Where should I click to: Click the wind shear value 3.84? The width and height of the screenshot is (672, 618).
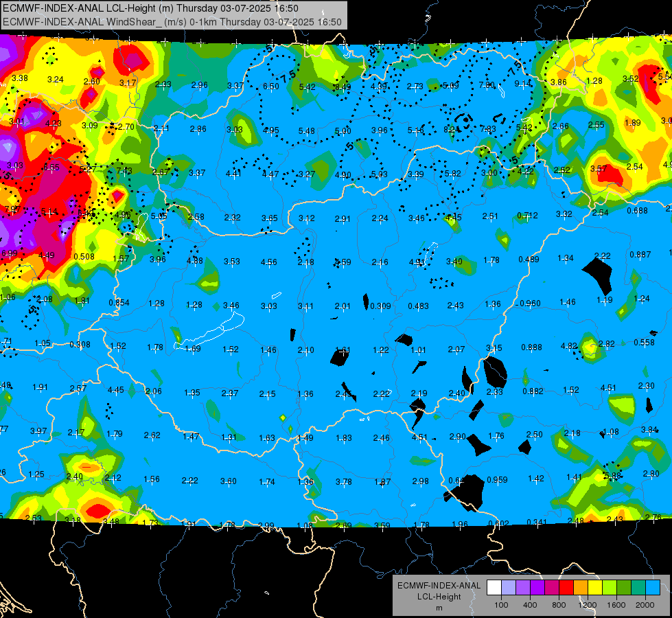tap(649, 429)
